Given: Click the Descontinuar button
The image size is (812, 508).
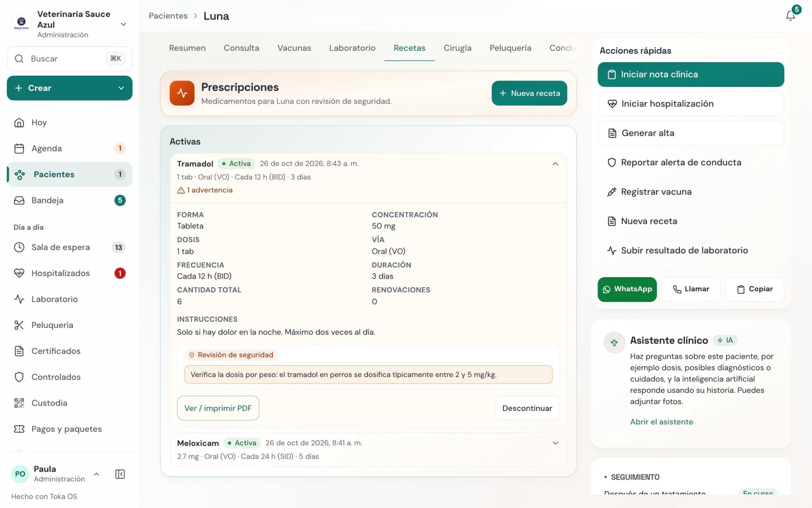Looking at the screenshot, I should (527, 408).
